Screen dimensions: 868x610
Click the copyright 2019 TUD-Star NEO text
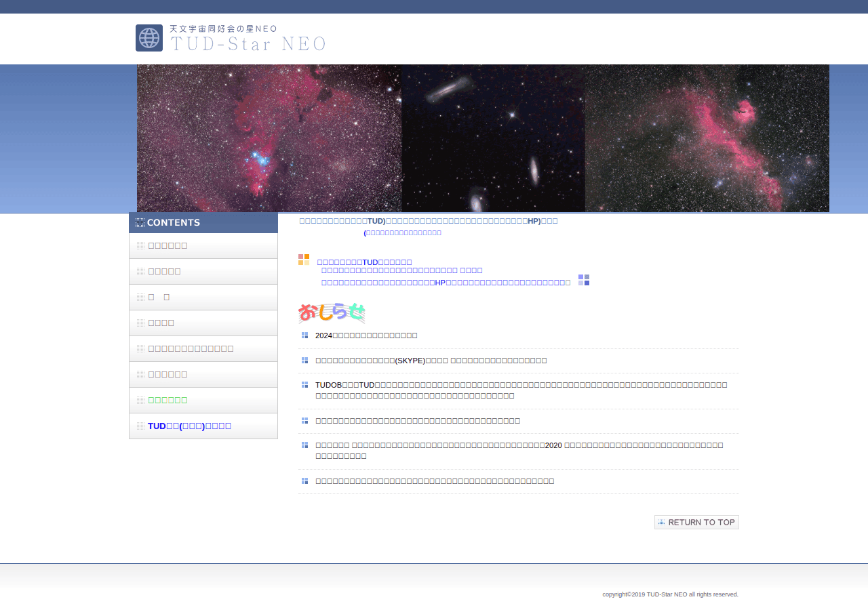(671, 594)
